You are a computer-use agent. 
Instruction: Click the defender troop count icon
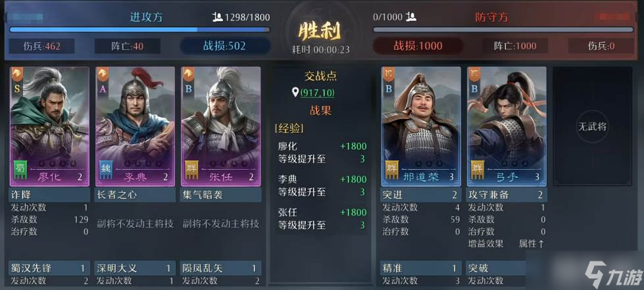point(411,17)
